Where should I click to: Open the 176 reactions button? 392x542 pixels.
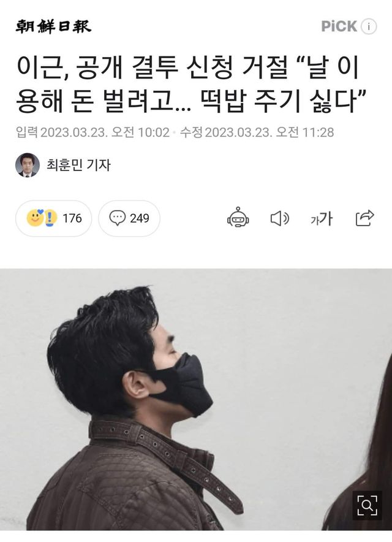[53, 218]
